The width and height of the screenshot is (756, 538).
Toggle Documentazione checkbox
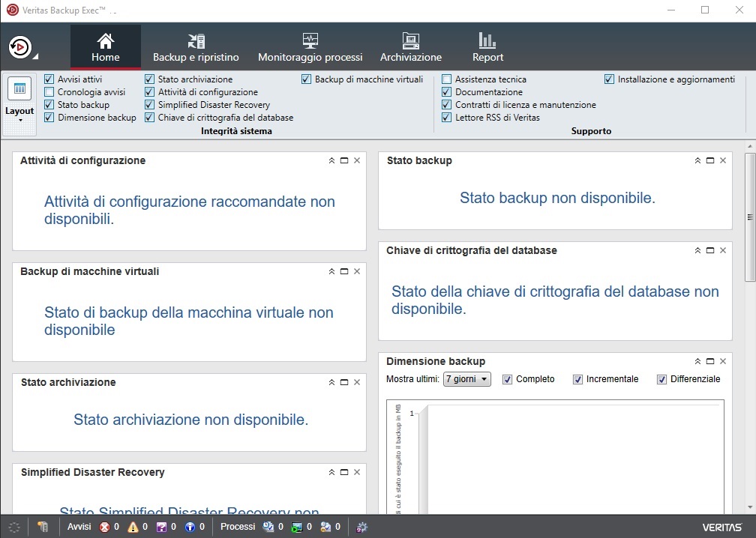click(x=447, y=92)
